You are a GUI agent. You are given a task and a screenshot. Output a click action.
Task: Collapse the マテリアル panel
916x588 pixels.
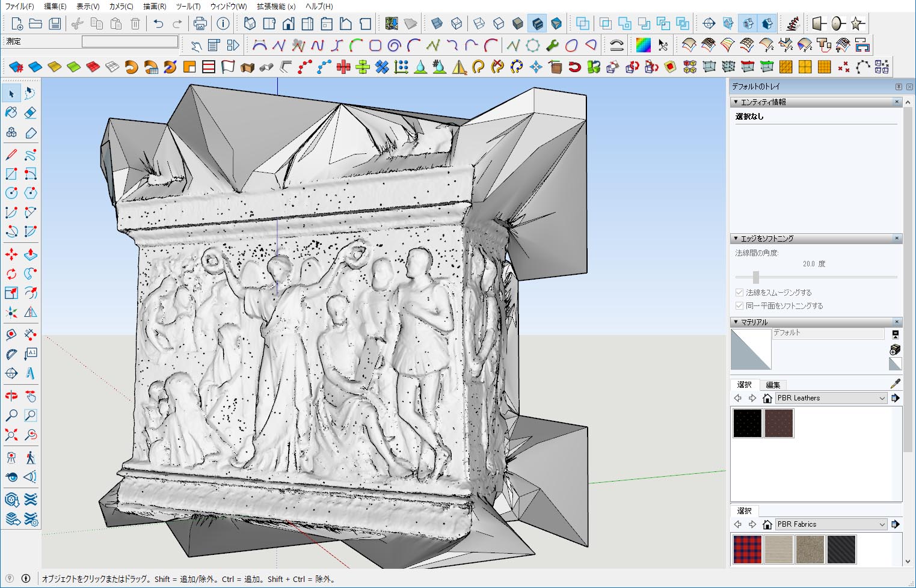[x=736, y=322]
